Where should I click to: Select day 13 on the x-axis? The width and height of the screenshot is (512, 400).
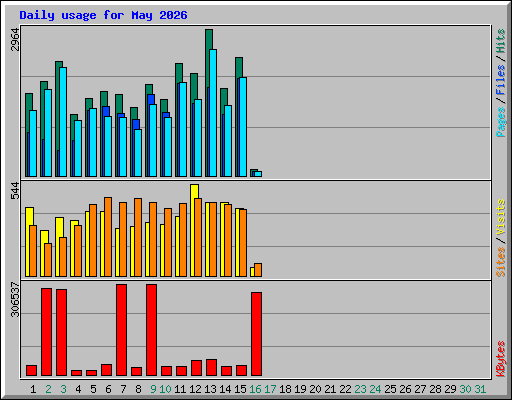pyautogui.click(x=210, y=389)
